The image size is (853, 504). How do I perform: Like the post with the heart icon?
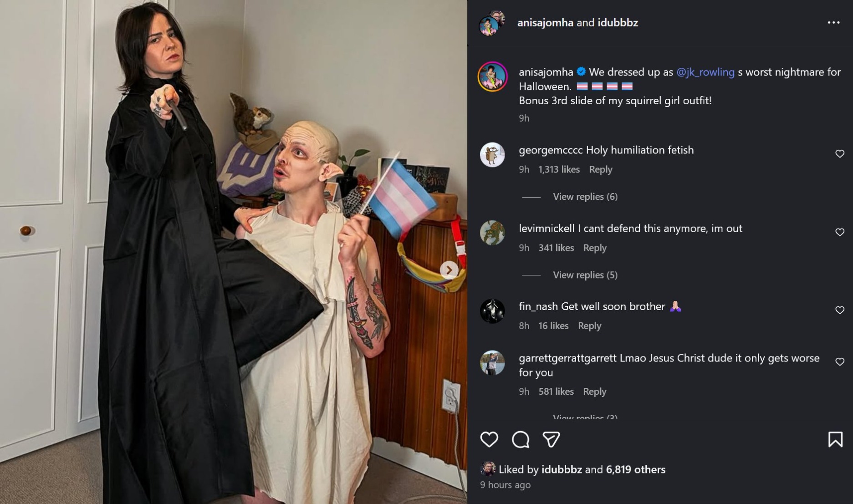pyautogui.click(x=489, y=439)
